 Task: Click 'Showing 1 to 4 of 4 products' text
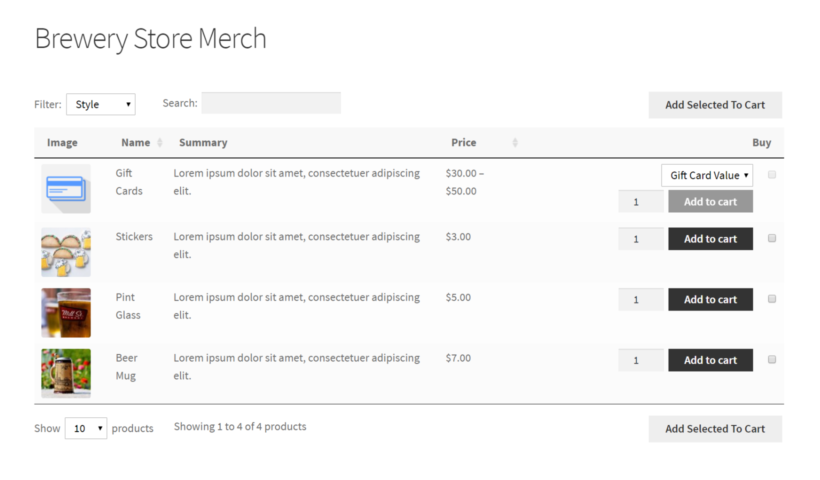[240, 426]
